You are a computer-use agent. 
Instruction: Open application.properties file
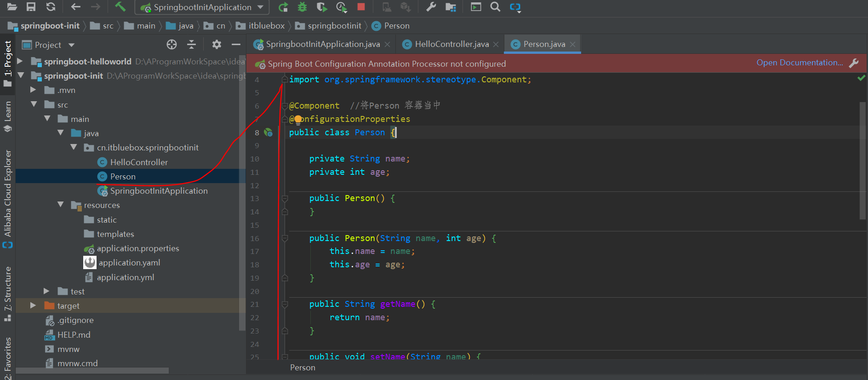(x=137, y=248)
